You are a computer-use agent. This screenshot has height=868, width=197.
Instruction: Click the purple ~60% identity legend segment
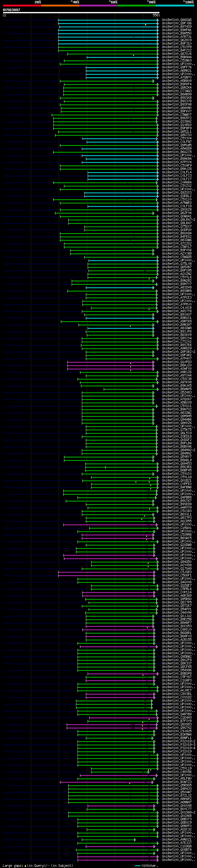coord(99,6)
